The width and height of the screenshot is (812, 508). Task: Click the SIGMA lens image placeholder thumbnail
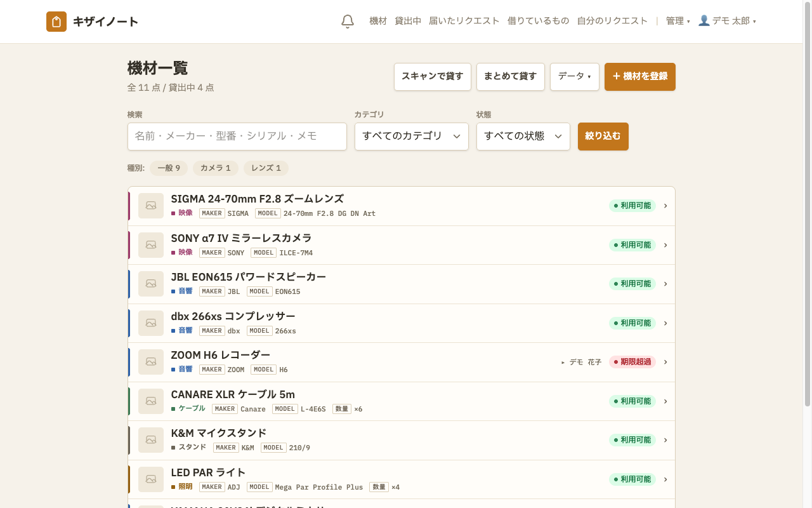point(151,206)
